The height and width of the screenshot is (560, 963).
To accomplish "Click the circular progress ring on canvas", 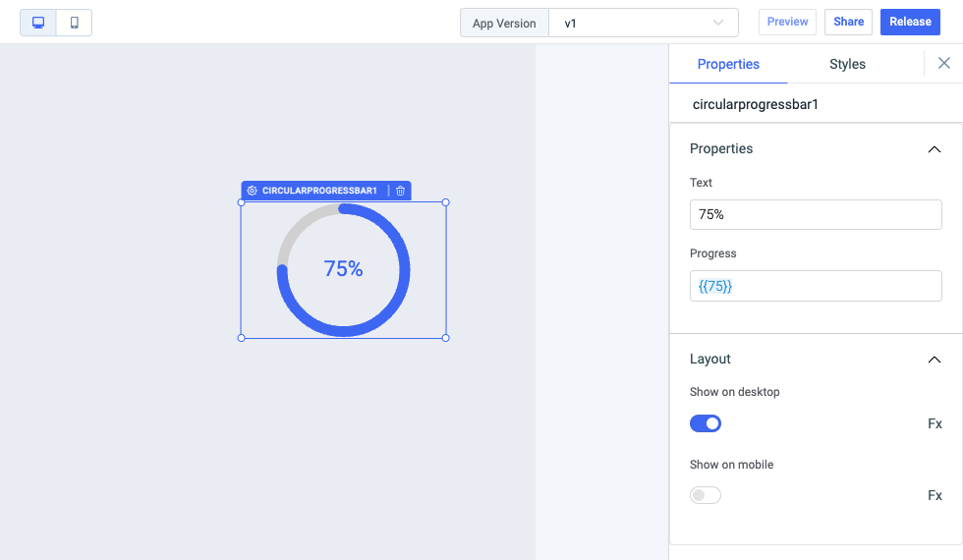I will tap(407, 270).
